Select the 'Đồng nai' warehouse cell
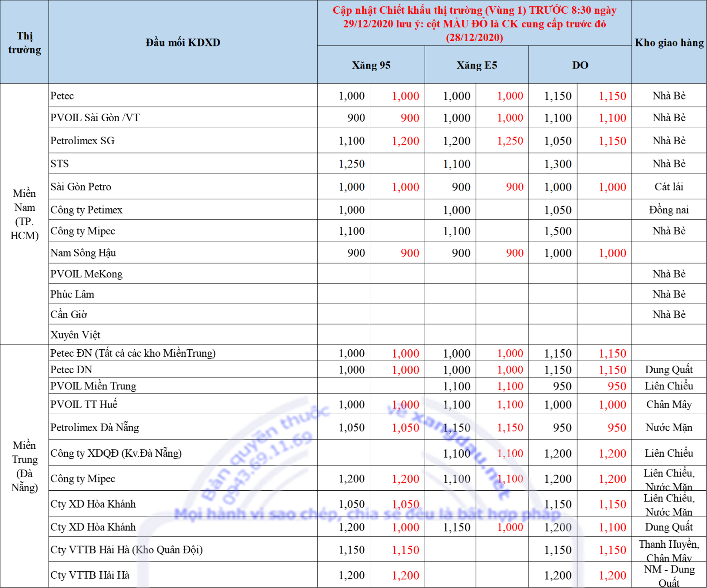 pyautogui.click(x=669, y=210)
